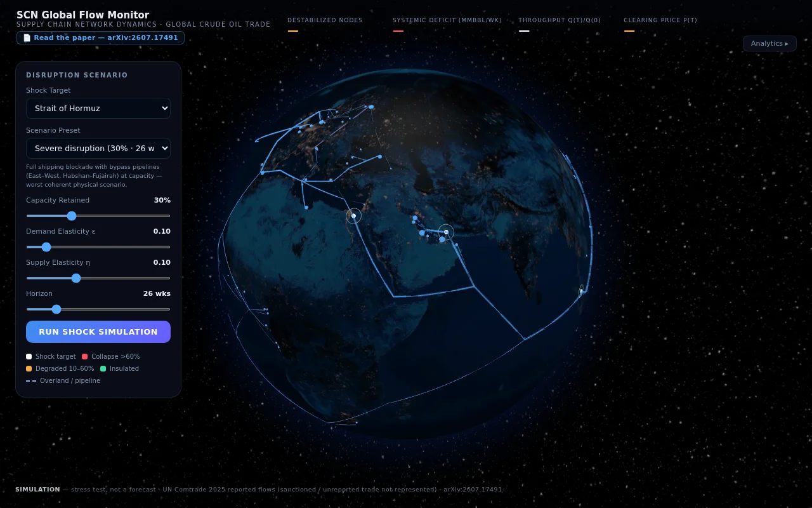Viewport: 812px width, 508px height.
Task: Click the green Insulated legend swatch
Action: coord(103,369)
